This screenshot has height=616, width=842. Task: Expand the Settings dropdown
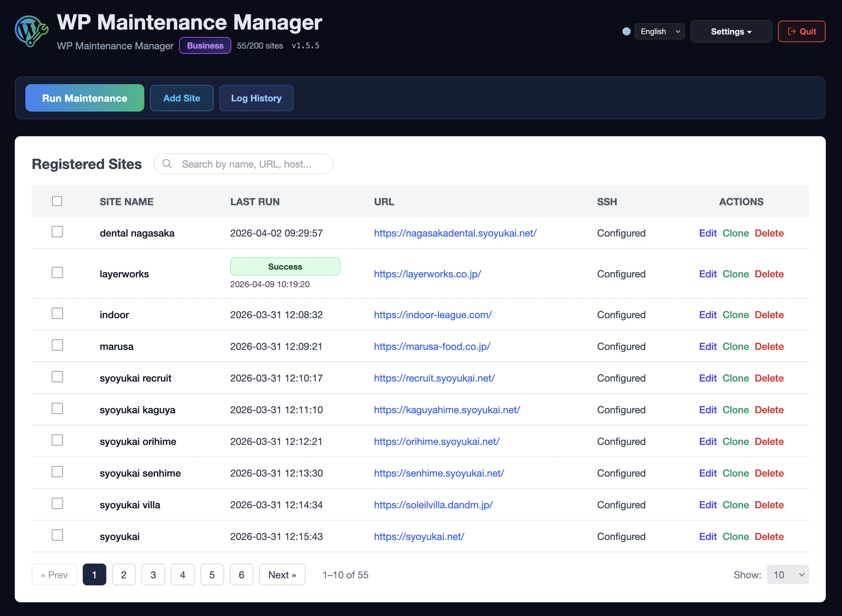(x=731, y=31)
